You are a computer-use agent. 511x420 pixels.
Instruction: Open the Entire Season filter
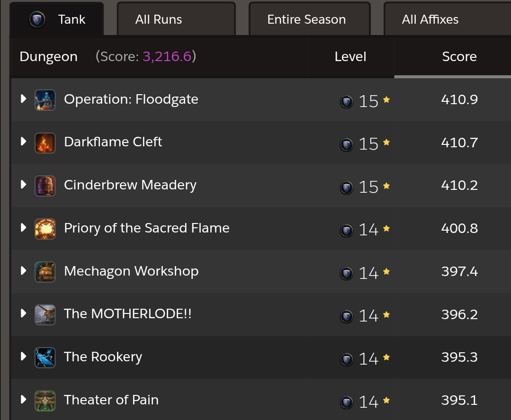310,19
